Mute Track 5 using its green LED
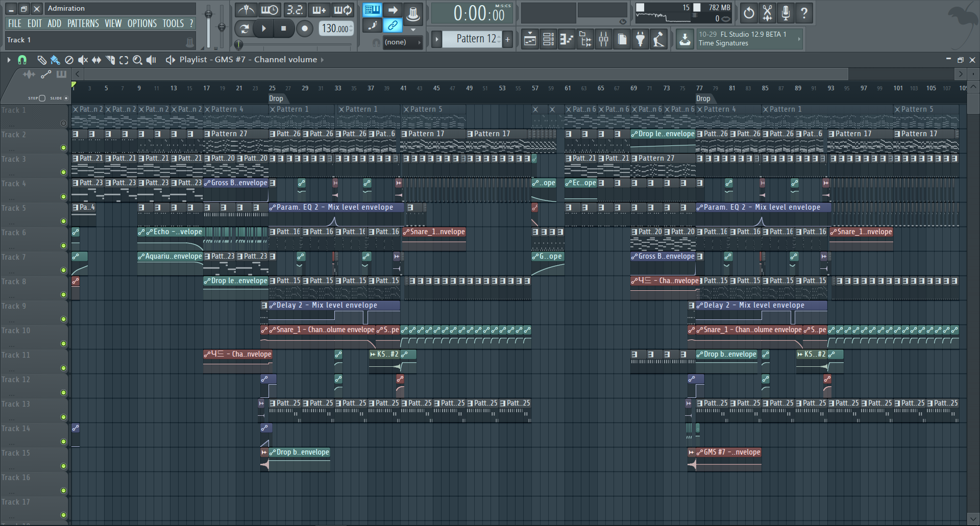Viewport: 980px width, 526px height. pos(63,221)
